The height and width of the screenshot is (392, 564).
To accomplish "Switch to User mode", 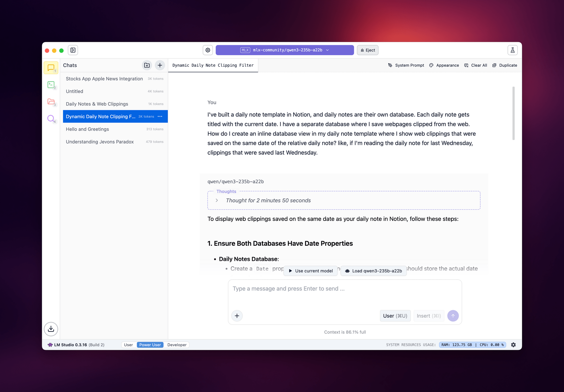I will [128, 345].
